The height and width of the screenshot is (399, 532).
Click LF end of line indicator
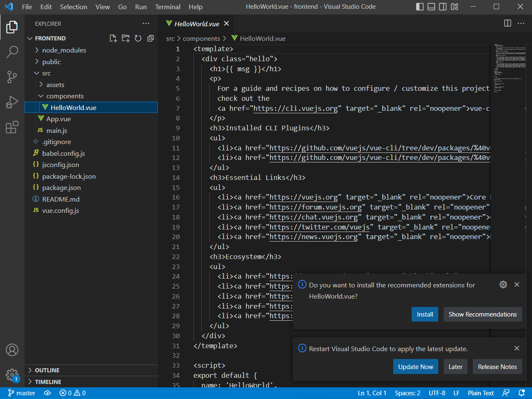[x=456, y=393]
